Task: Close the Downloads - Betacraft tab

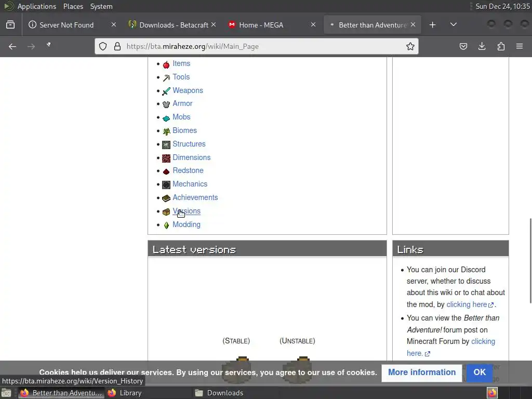Action: [x=214, y=25]
